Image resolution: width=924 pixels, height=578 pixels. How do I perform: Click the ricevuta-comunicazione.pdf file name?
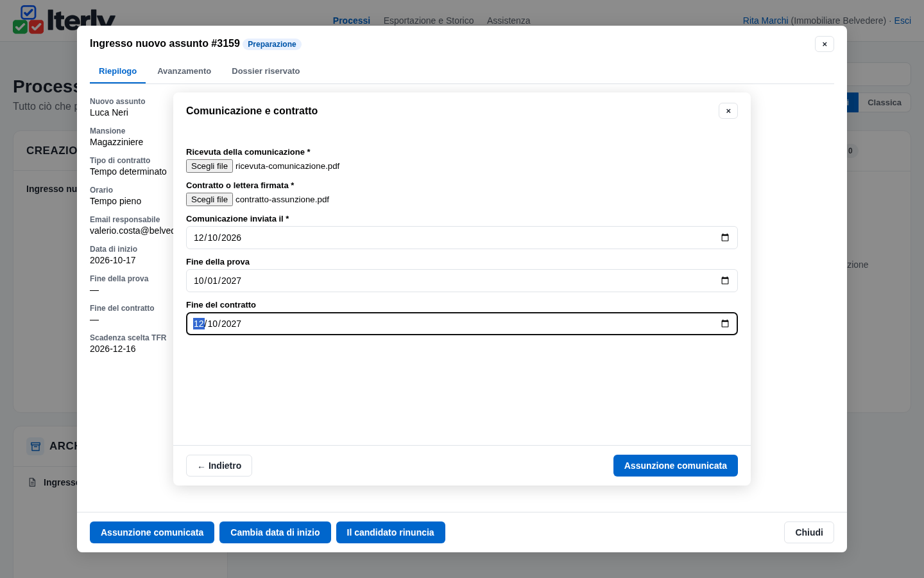point(287,166)
